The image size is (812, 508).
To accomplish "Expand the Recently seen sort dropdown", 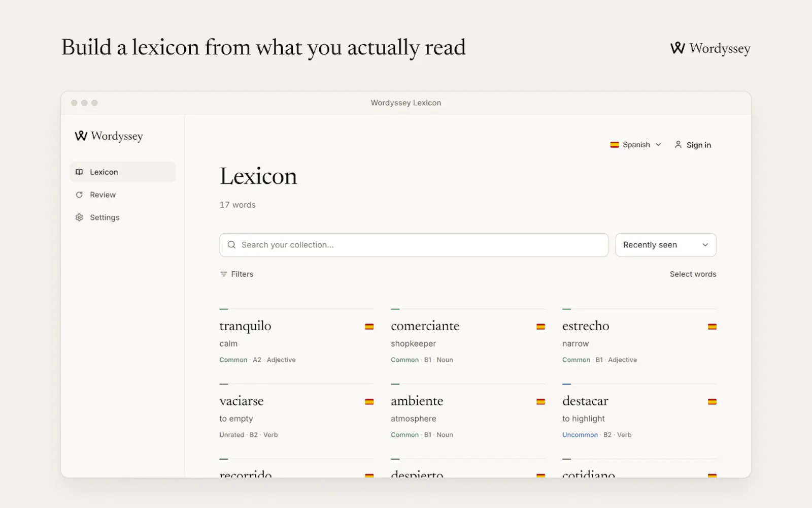I will [x=666, y=245].
